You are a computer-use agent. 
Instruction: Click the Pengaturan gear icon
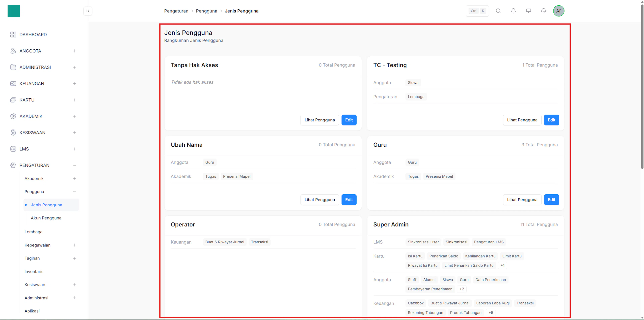click(13, 165)
